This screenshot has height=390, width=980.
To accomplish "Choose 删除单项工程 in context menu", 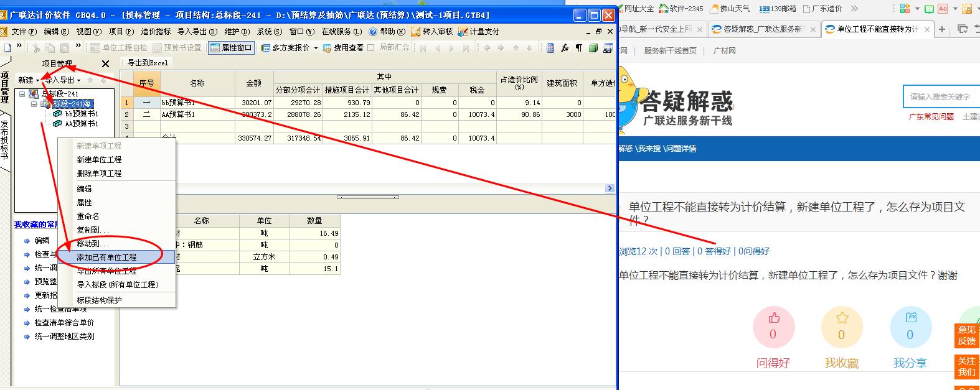I will coord(99,174).
